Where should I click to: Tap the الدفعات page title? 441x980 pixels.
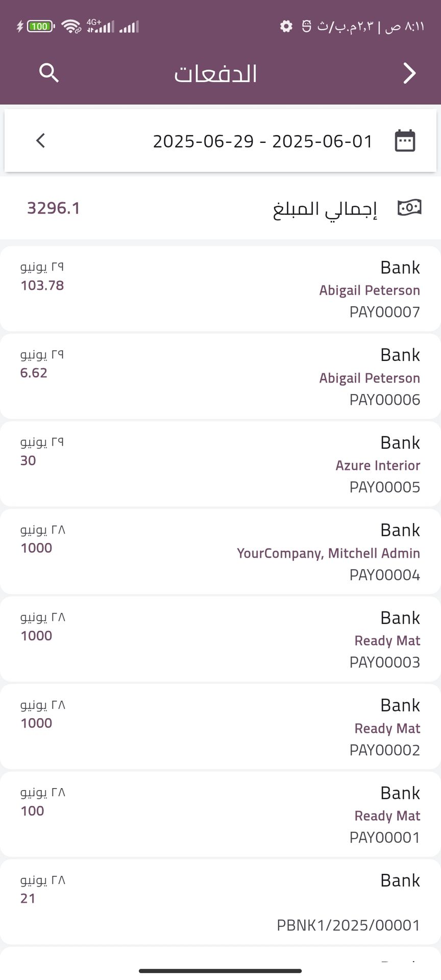(215, 74)
